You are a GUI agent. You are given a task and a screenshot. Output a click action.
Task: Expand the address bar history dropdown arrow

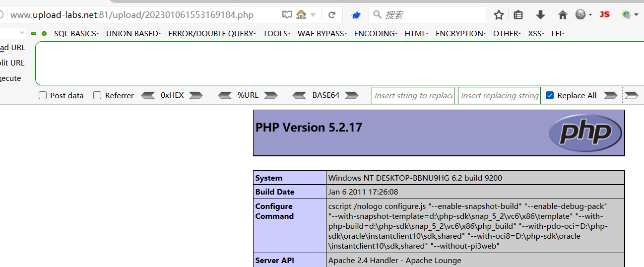click(x=313, y=15)
